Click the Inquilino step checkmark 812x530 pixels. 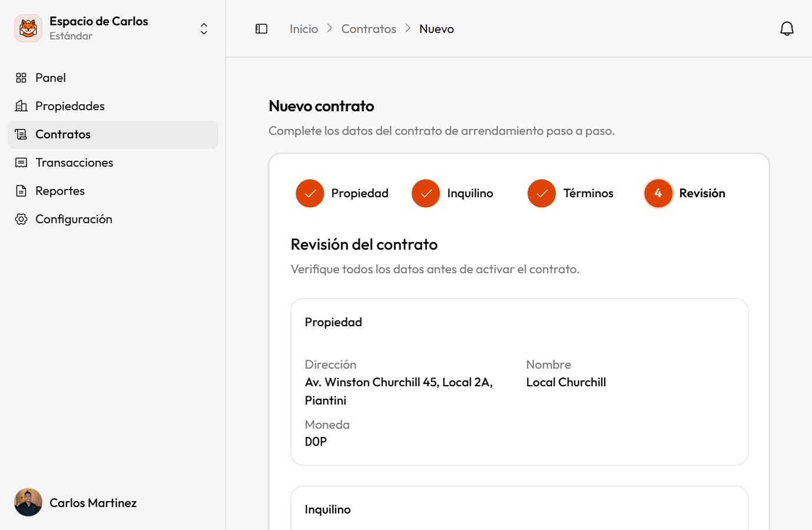pos(426,193)
